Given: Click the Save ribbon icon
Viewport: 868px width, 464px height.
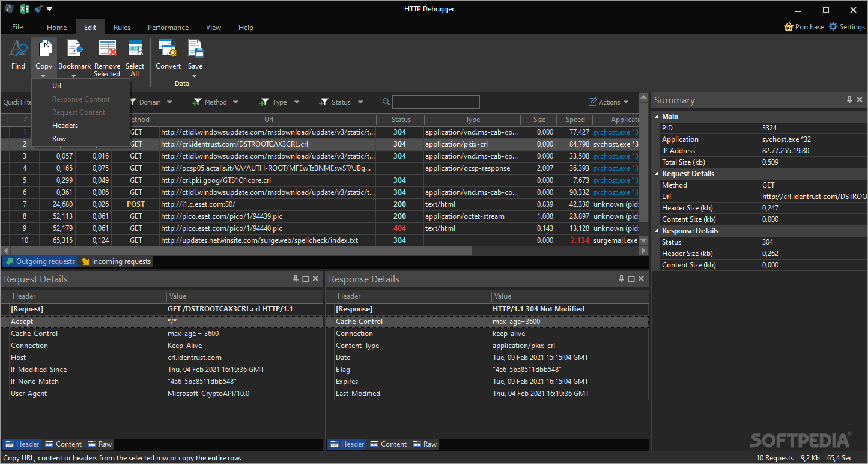Looking at the screenshot, I should (x=195, y=50).
